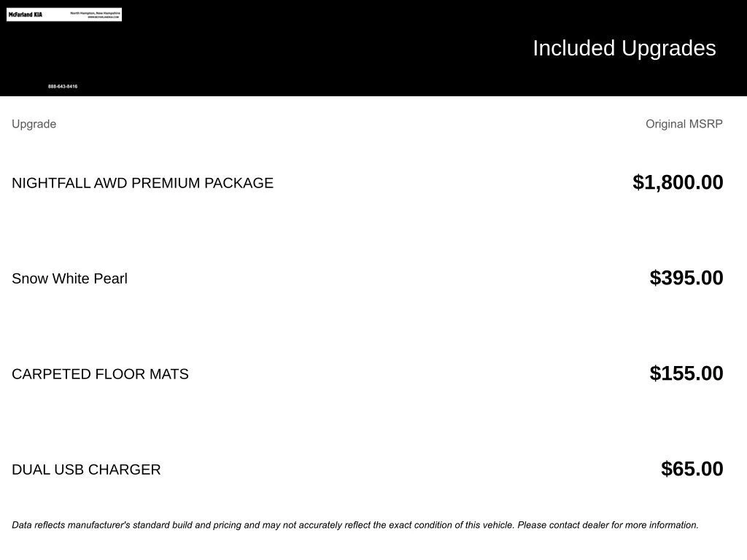The image size is (747, 560).
Task: Click the $1,800.00 price
Action: 678,182
